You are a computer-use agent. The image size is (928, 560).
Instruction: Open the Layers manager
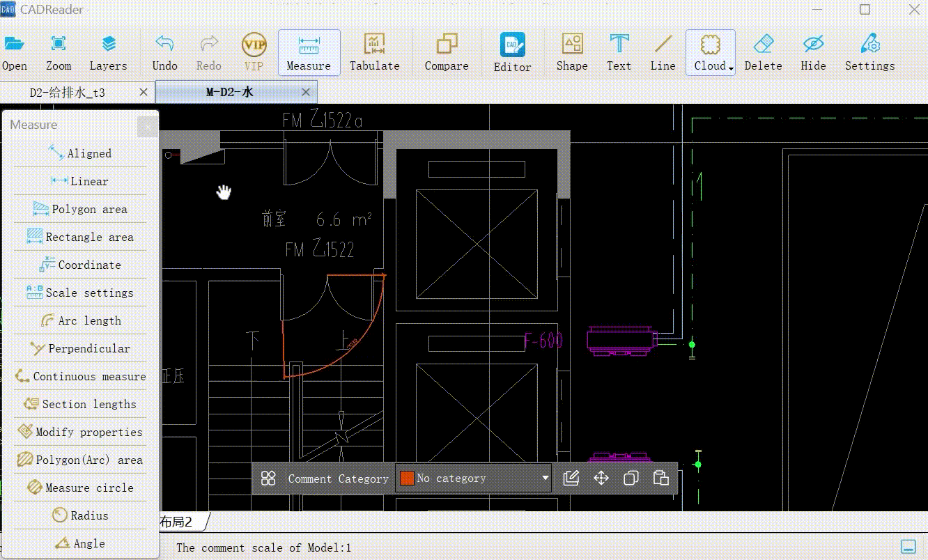pos(108,54)
